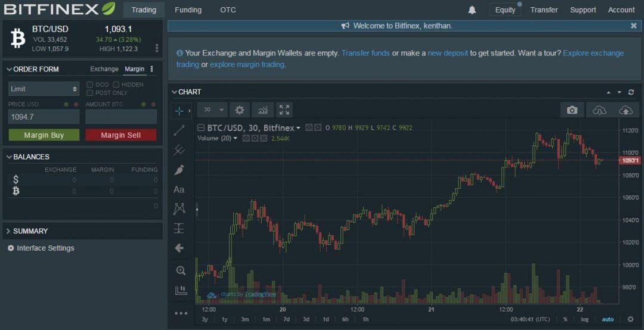Move chart panel up arrow
The width and height of the screenshot is (644, 330).
[609, 92]
